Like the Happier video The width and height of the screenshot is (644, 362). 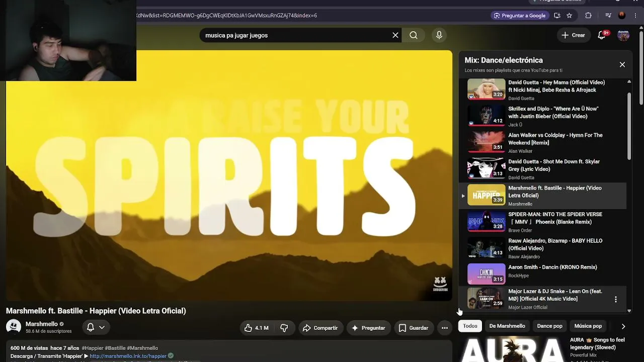[257, 328]
